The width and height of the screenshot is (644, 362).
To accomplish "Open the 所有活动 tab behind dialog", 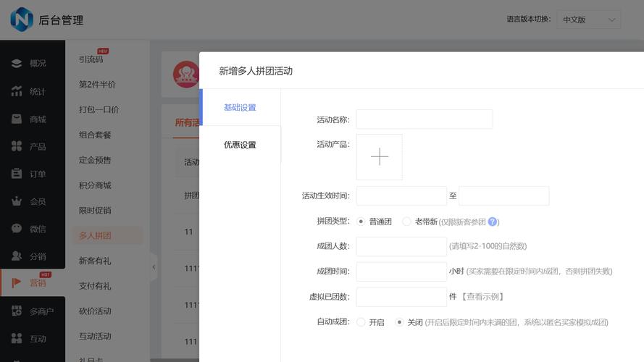I will pos(187,123).
